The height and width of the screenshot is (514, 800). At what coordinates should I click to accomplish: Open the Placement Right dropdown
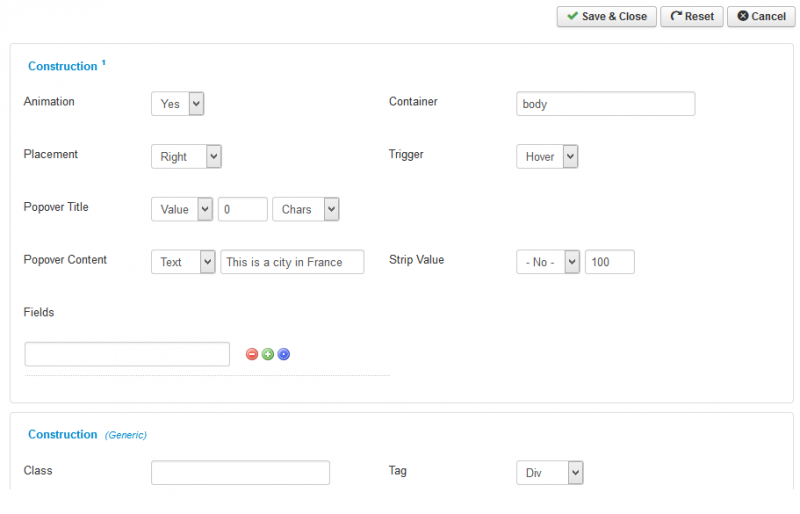click(186, 156)
